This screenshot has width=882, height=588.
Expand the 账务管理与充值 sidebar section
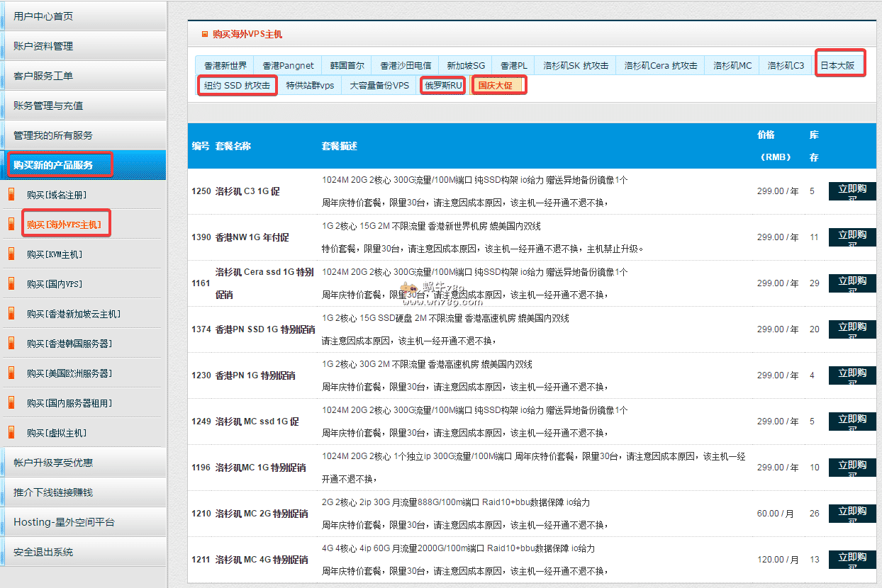click(x=48, y=106)
